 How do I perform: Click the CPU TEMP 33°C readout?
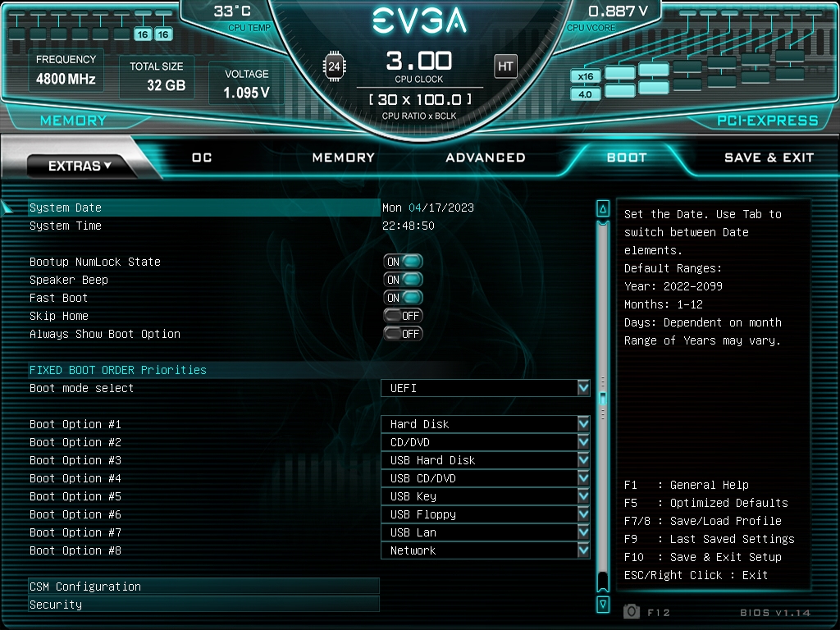242,18
